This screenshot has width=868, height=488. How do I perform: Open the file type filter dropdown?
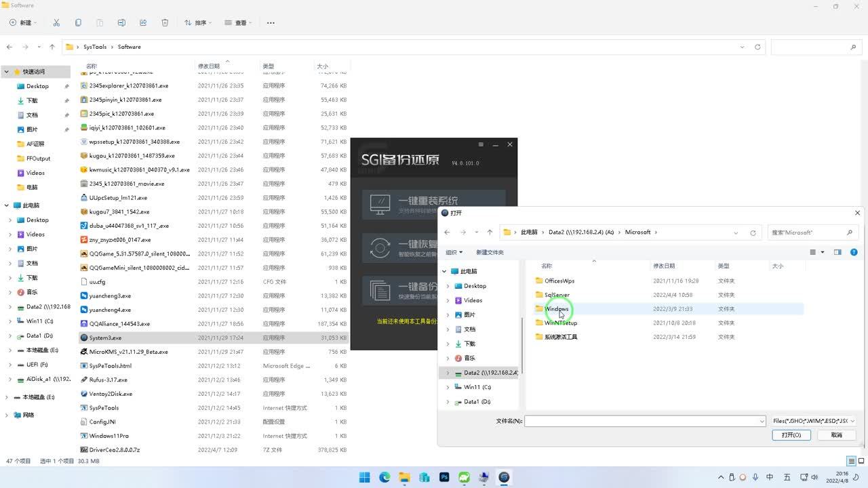click(x=813, y=421)
